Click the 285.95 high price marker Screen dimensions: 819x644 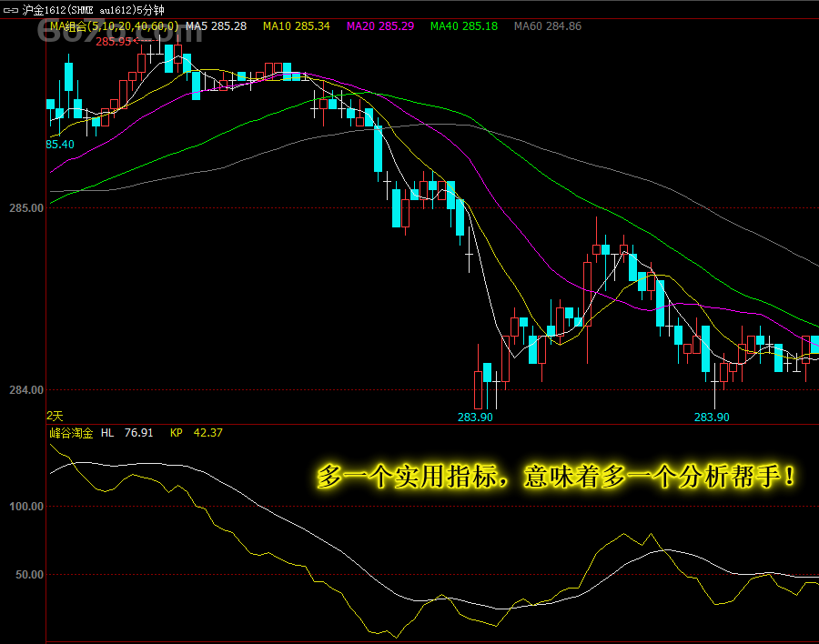click(114, 41)
